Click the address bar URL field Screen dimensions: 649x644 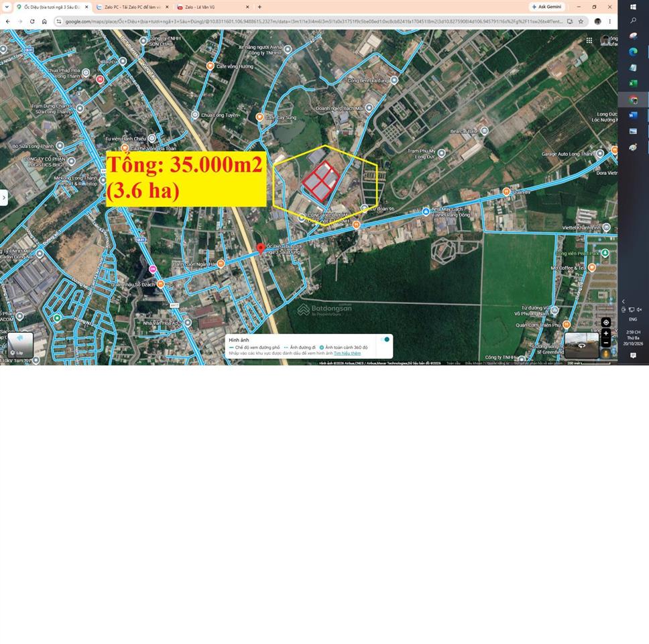pyautogui.click(x=314, y=21)
